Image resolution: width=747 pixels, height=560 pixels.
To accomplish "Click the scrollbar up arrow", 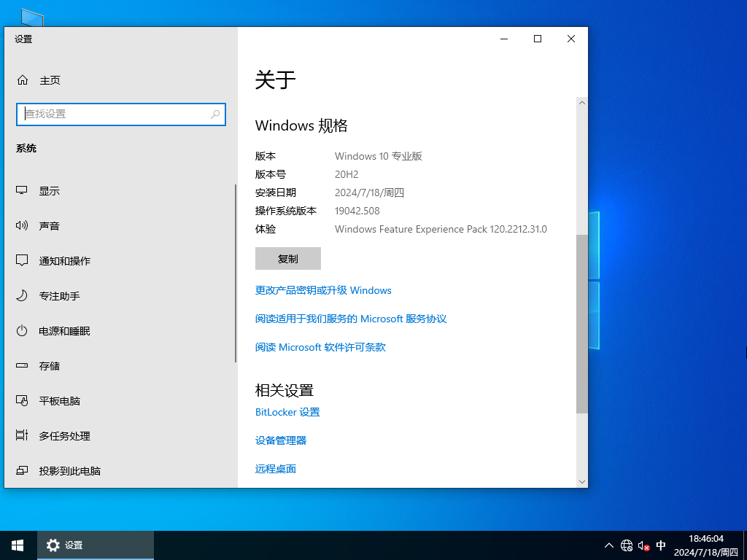I will coord(581,103).
